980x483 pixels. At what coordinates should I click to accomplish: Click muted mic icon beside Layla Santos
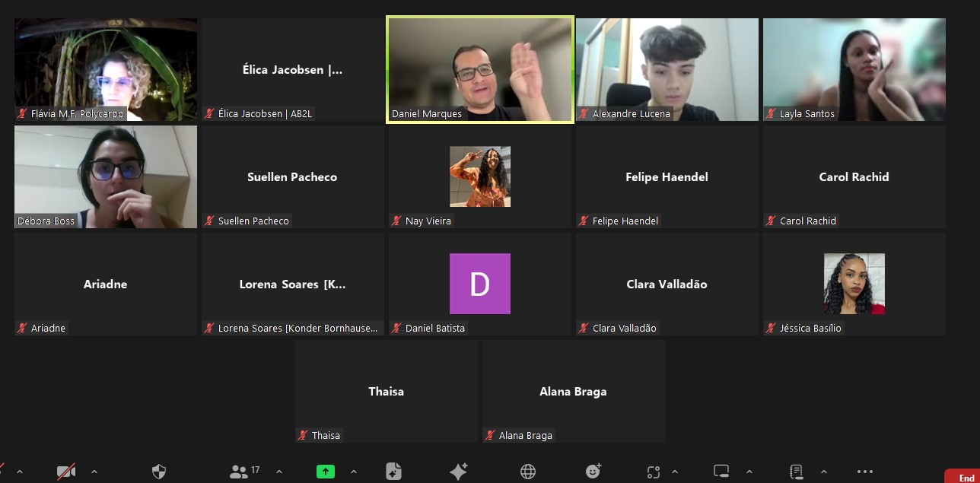point(771,114)
